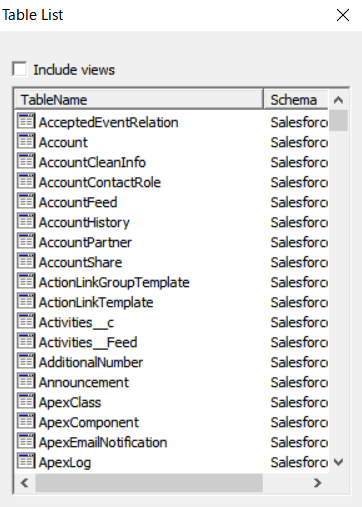The width and height of the screenshot is (362, 507).
Task: Select the ApexClass table icon
Action: coord(26,401)
